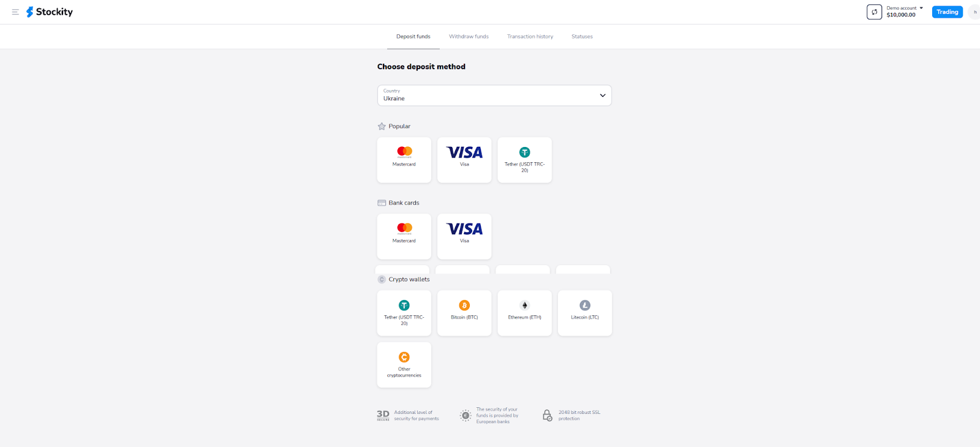
Task: Switch to Withdraw funds tab
Action: (x=469, y=37)
